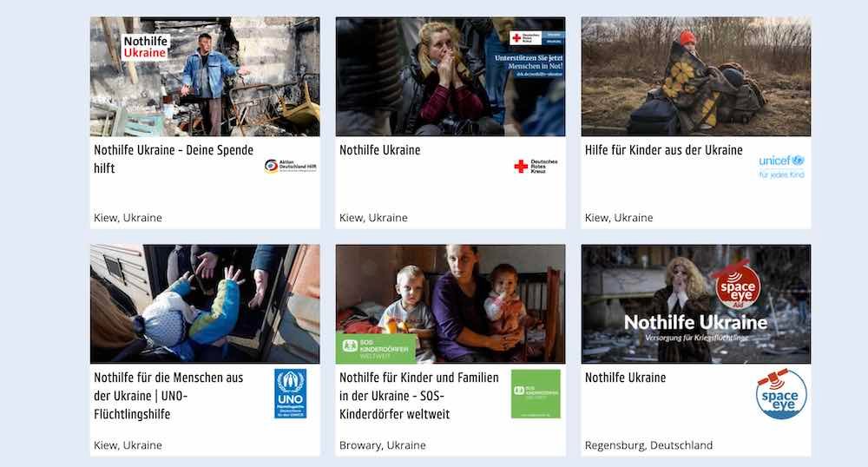The height and width of the screenshot is (467, 868).
Task: Click the round space eye logo
Action: pyautogui.click(x=780, y=393)
